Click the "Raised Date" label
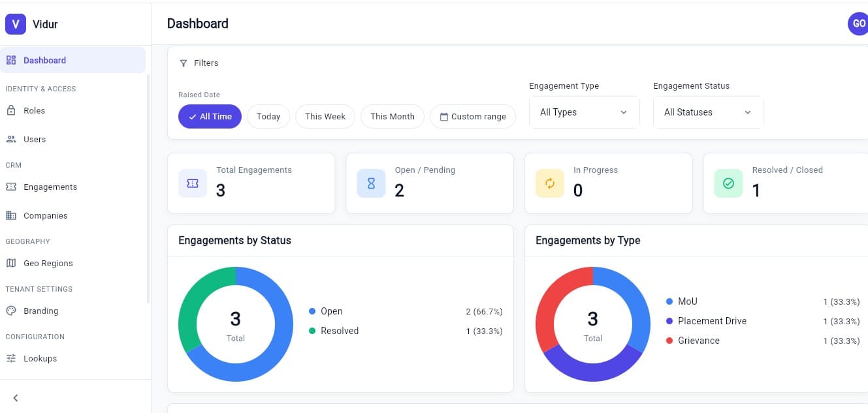 [199, 95]
